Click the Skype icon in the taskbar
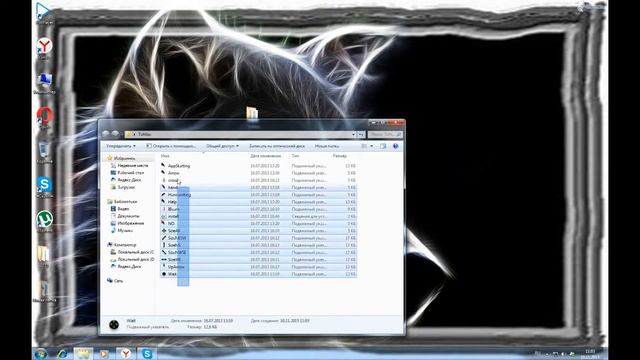 (x=147, y=354)
